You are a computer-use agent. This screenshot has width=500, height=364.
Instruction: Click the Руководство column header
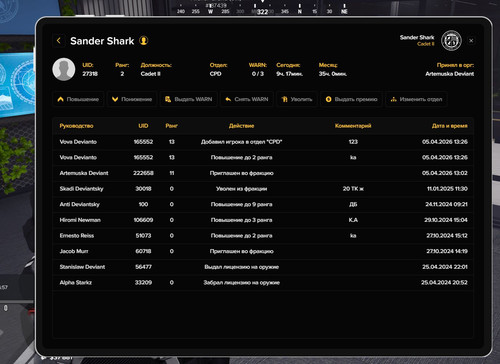(76, 126)
